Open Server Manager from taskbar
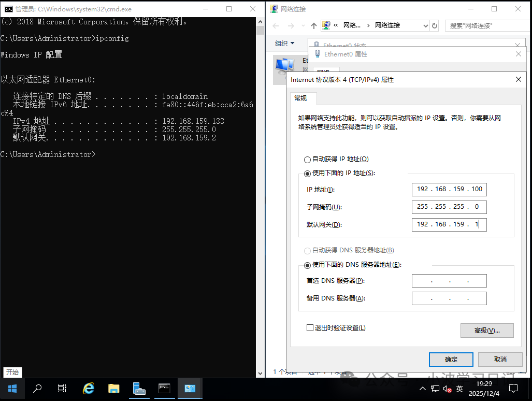The width and height of the screenshot is (532, 401). tap(139, 389)
